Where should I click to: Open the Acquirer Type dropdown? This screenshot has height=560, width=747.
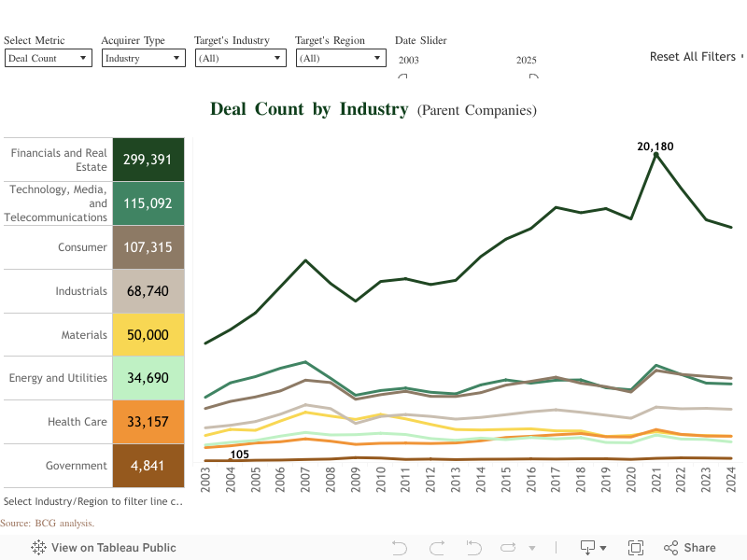coord(140,58)
